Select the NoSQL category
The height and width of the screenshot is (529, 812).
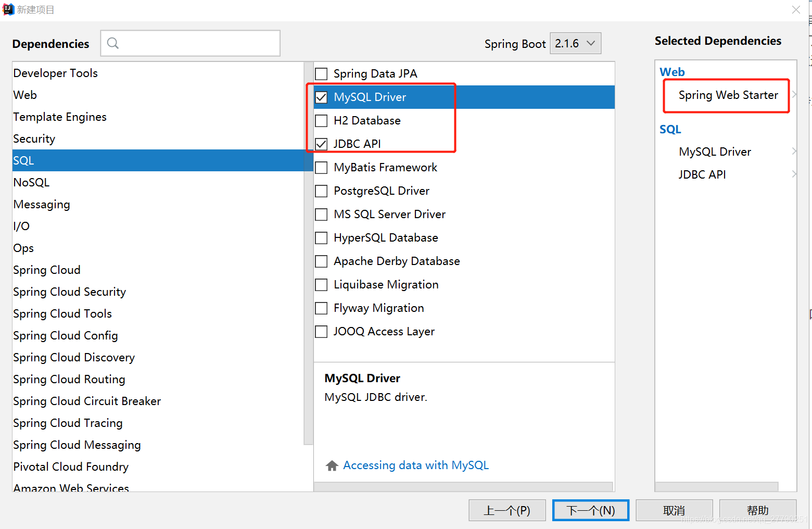tap(158, 182)
